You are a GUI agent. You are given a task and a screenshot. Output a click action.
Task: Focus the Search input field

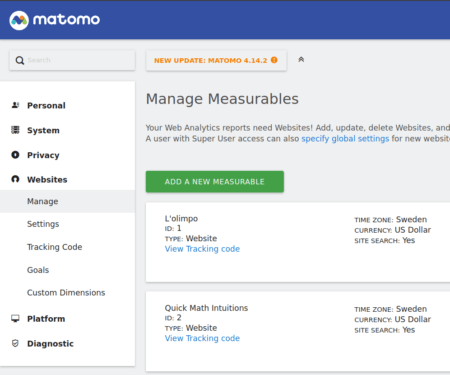click(72, 60)
